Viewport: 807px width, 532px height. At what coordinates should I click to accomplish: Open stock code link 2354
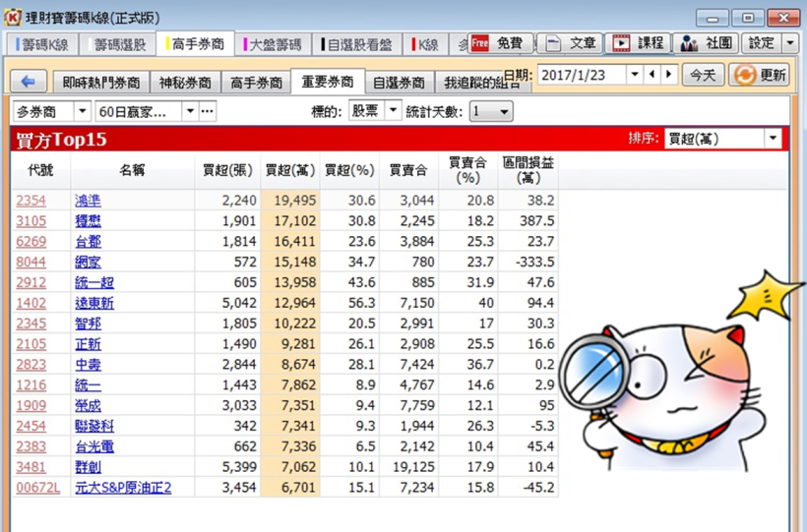tap(31, 201)
